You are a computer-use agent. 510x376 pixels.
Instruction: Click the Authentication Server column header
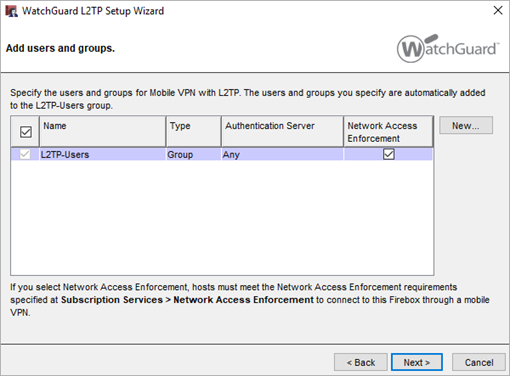pos(282,131)
